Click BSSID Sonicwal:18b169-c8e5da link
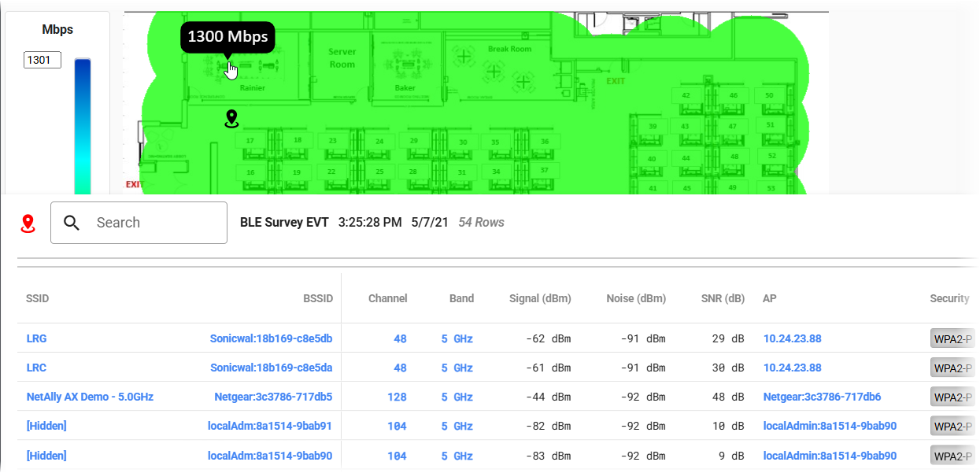This screenshot has height=473, width=980. click(272, 368)
